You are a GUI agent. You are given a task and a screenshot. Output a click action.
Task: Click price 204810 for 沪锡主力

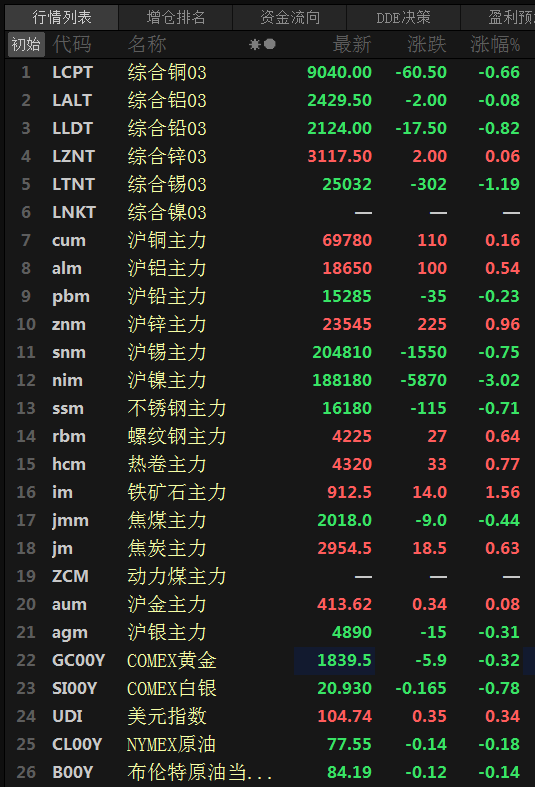coord(342,352)
